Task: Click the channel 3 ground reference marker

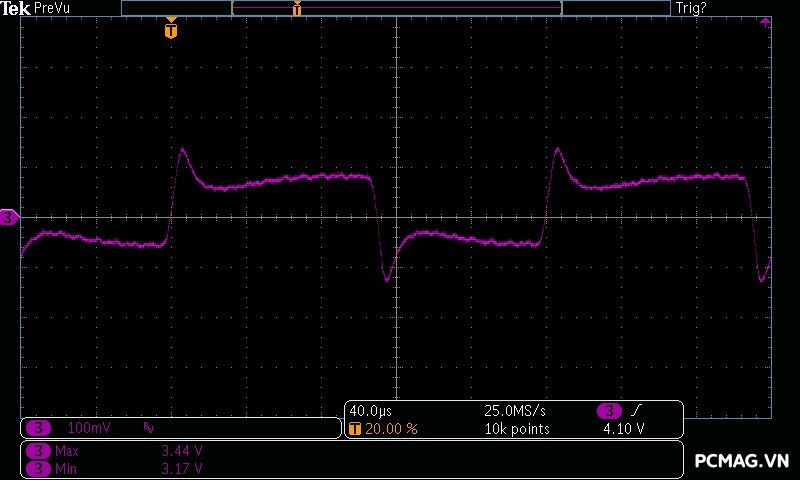Action: (x=9, y=217)
